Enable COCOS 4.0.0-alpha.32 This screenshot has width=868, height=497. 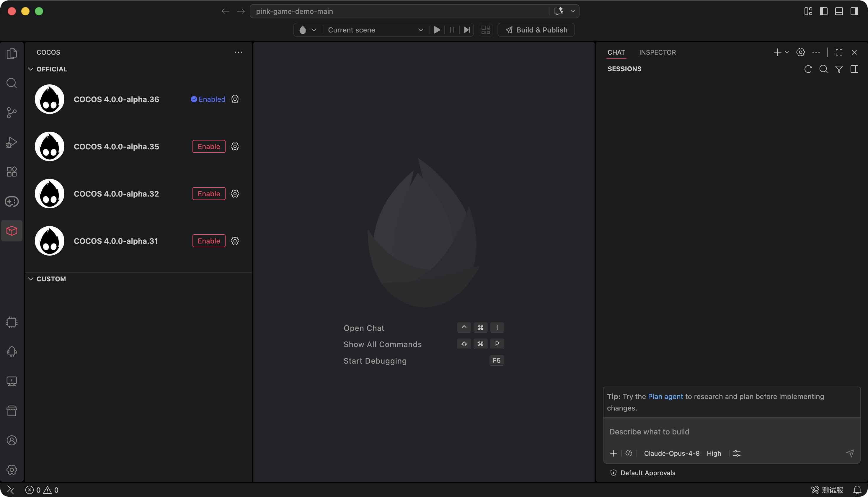pos(209,194)
